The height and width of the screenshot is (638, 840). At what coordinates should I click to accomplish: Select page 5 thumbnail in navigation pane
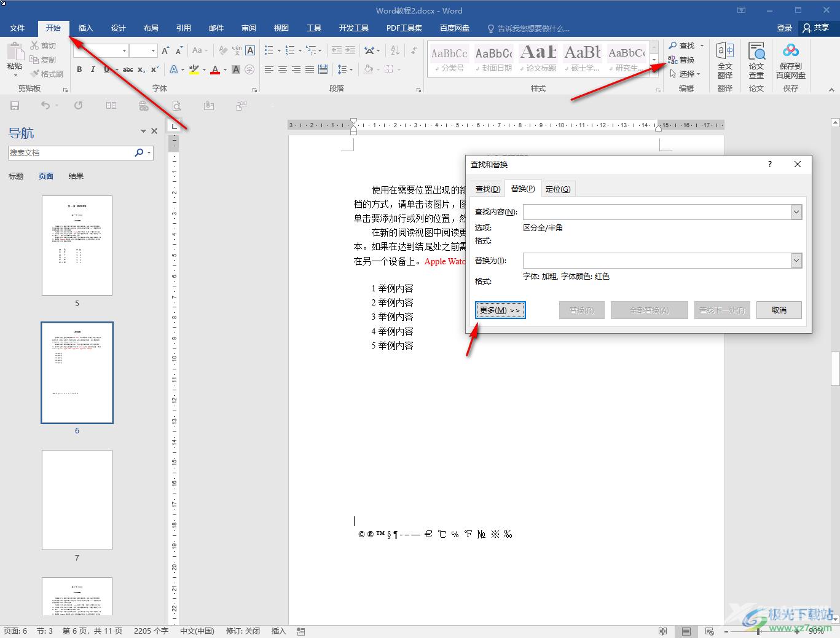(77, 245)
